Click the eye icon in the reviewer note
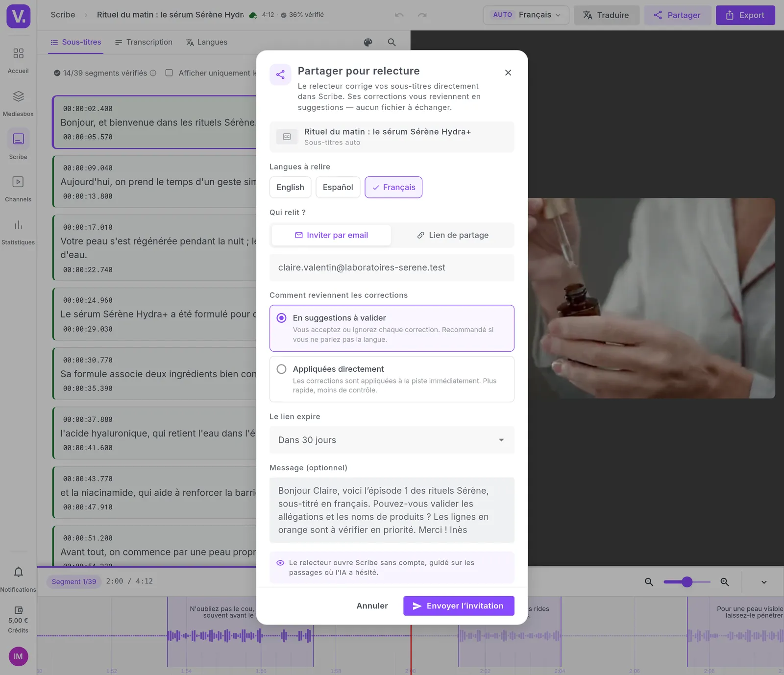 pos(280,563)
